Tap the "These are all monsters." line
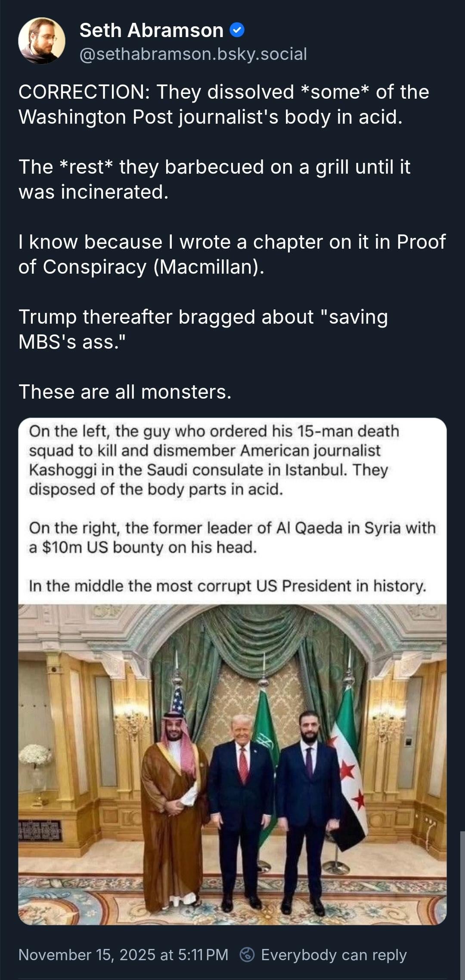Image resolution: width=465 pixels, height=980 pixels. pos(125,392)
